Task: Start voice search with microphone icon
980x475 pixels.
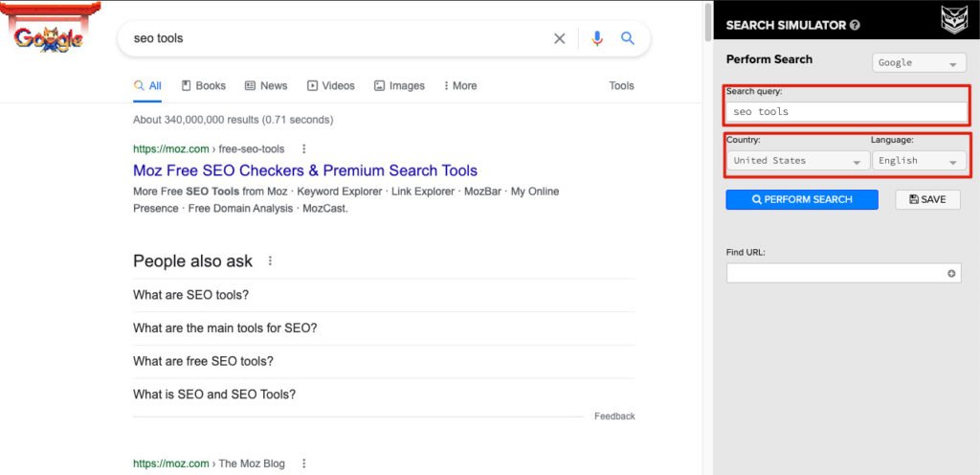Action: (597, 38)
